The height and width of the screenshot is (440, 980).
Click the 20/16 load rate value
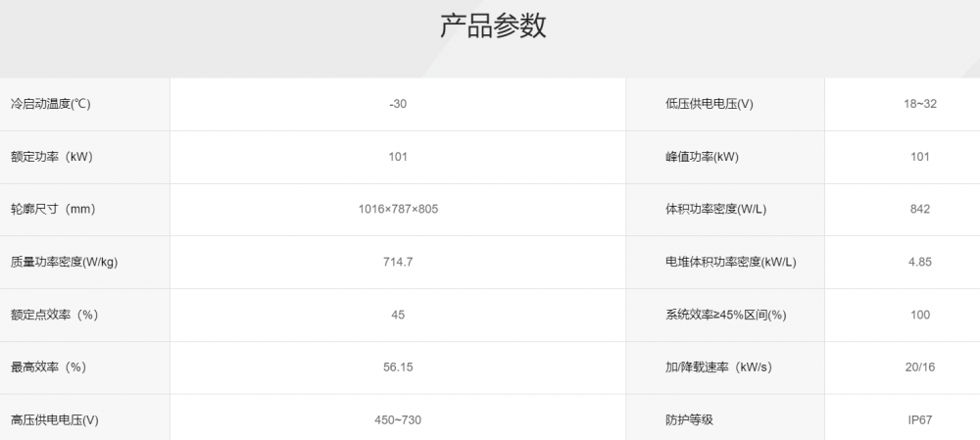click(x=920, y=367)
